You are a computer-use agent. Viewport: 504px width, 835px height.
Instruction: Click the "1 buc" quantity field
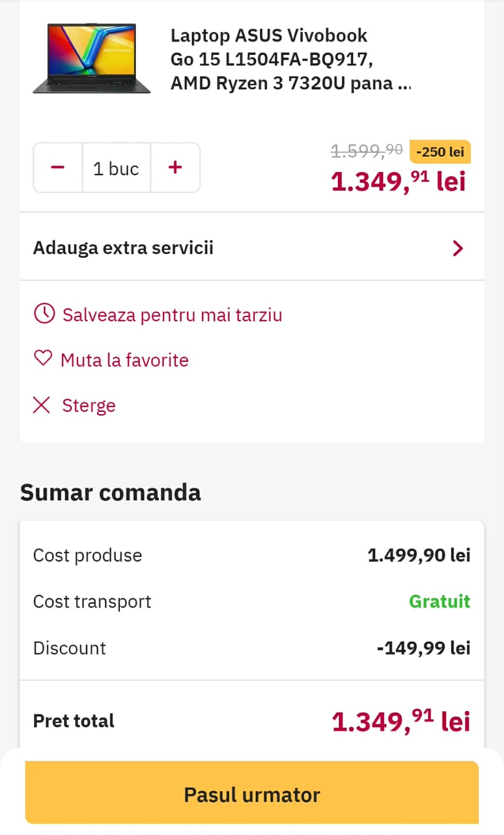click(x=116, y=168)
